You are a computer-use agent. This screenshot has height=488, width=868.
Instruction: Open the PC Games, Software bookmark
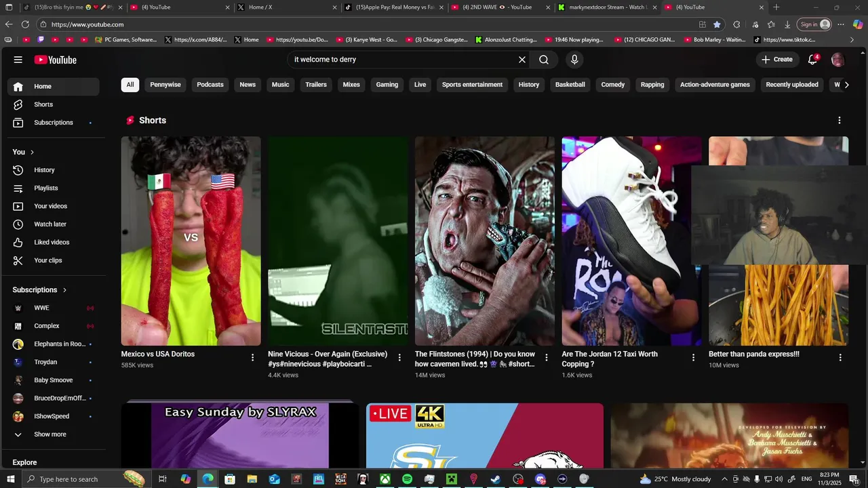click(x=125, y=40)
